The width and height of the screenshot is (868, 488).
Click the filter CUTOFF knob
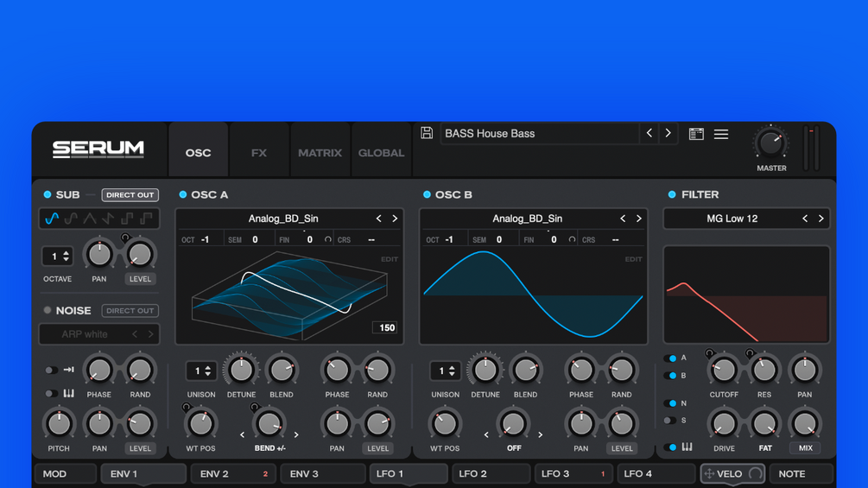[724, 371]
